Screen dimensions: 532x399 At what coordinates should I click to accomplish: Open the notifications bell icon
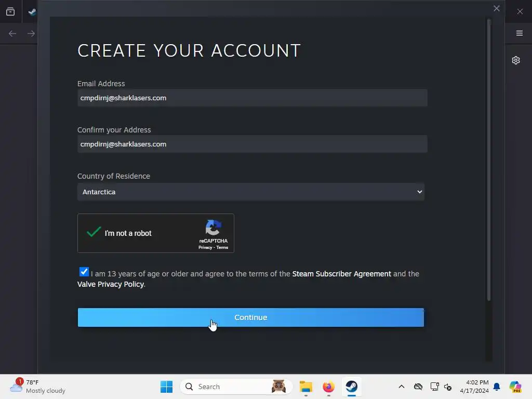(x=497, y=387)
